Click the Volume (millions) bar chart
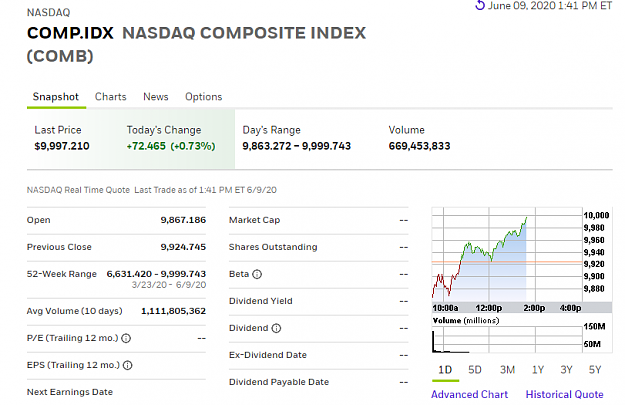 [507, 339]
